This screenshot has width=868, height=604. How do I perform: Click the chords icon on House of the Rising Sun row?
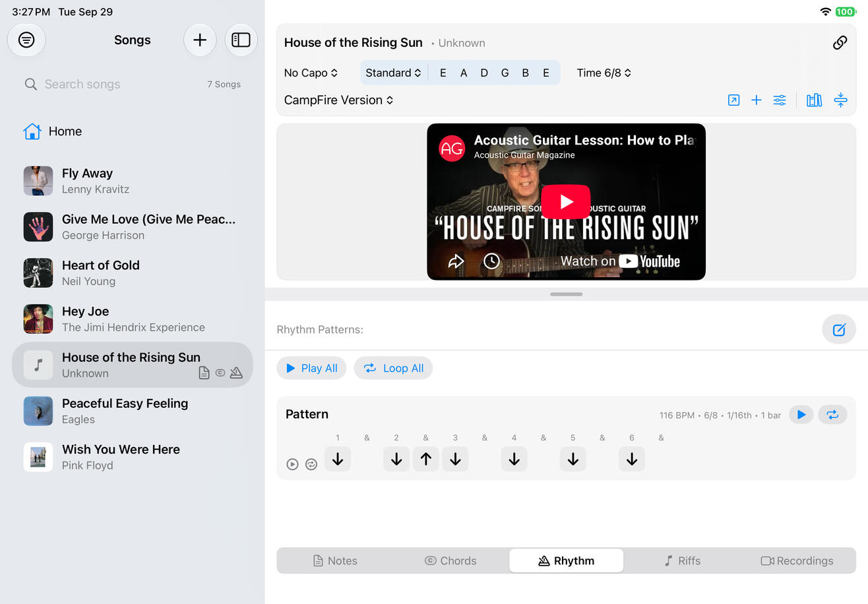(220, 373)
